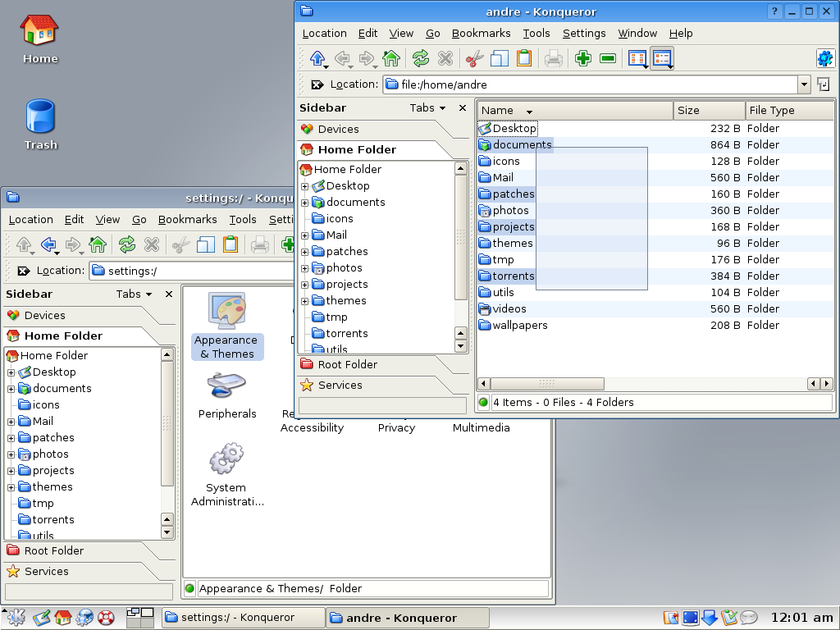Go Home via andre Konqueror toolbar icon

pos(391,58)
